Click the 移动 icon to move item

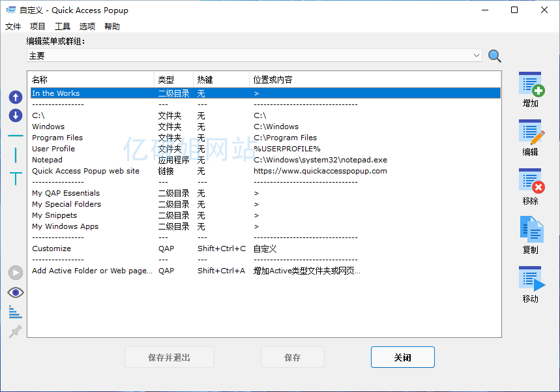(530, 280)
